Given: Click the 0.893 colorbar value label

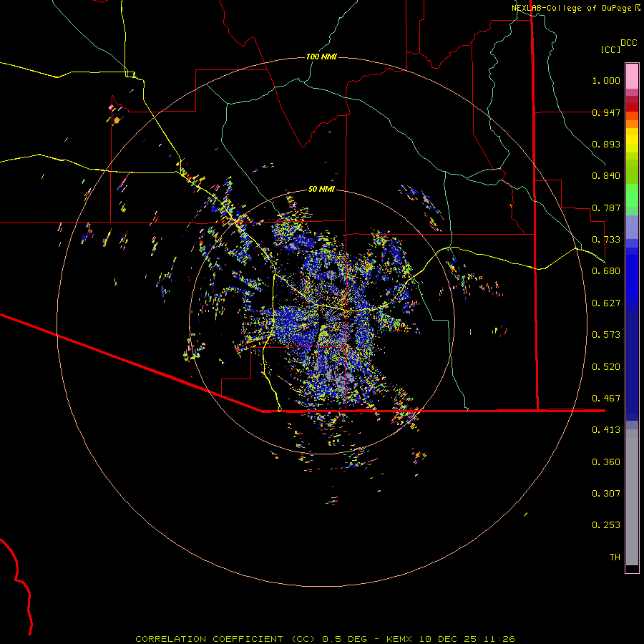Looking at the screenshot, I should [606, 144].
